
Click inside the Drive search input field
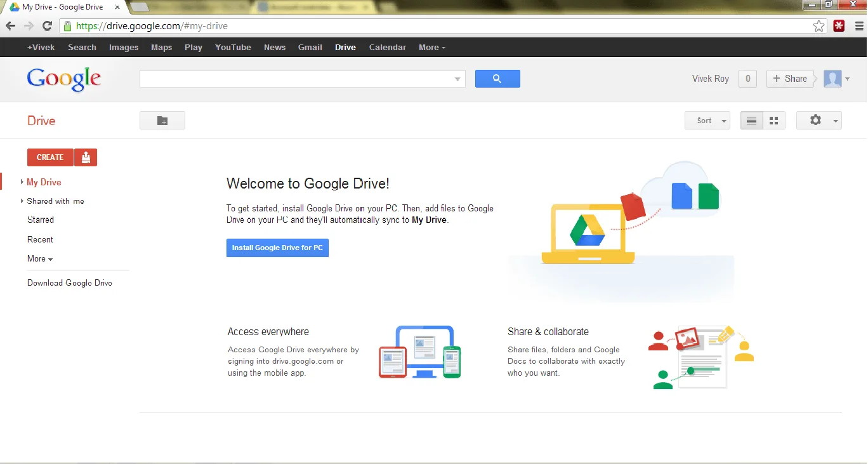click(295, 79)
